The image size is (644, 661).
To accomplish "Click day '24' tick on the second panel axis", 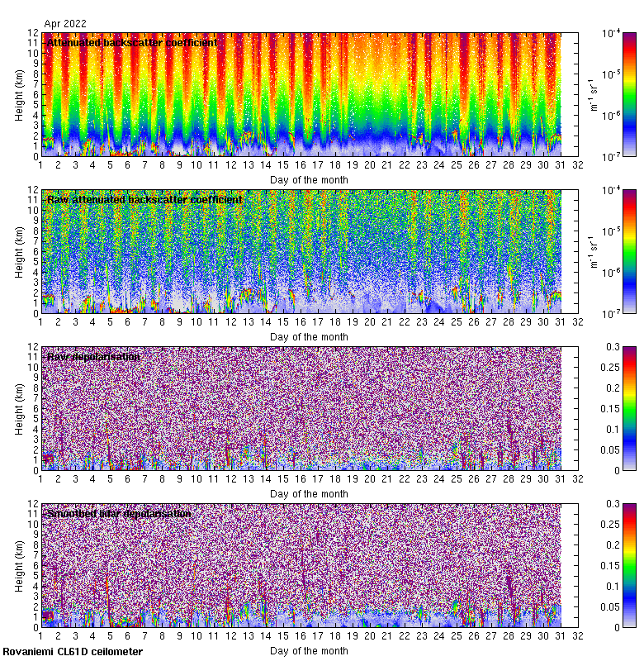I will click(439, 322).
